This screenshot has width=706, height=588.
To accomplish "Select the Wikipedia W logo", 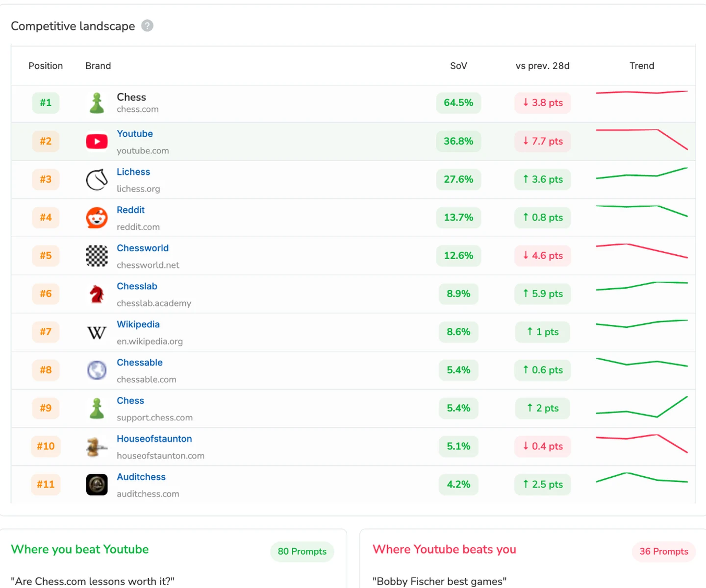I will click(x=97, y=332).
